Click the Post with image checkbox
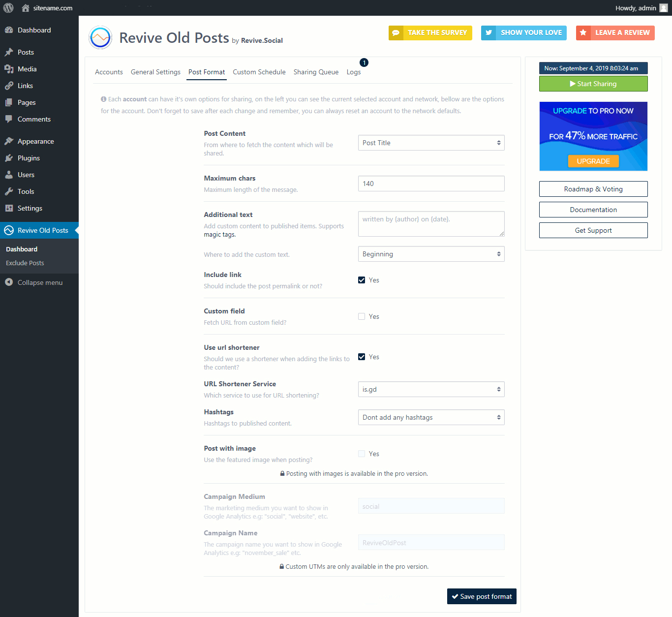Image resolution: width=672 pixels, height=617 pixels. pos(362,454)
